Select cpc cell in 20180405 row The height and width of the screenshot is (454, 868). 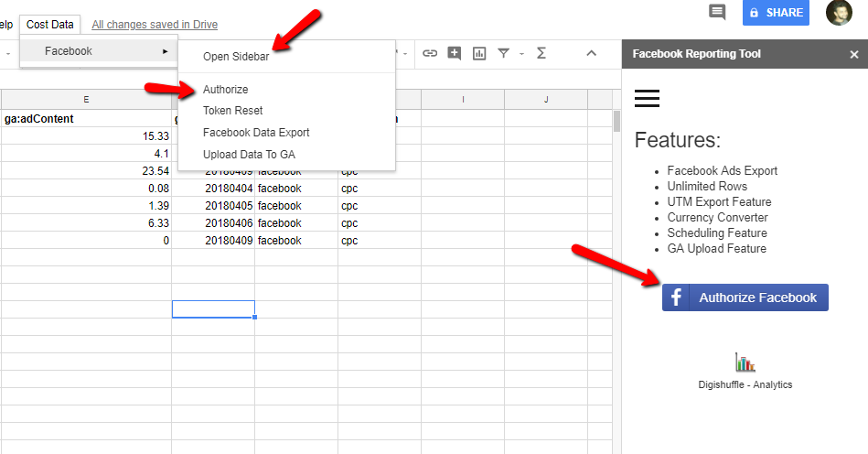point(380,205)
